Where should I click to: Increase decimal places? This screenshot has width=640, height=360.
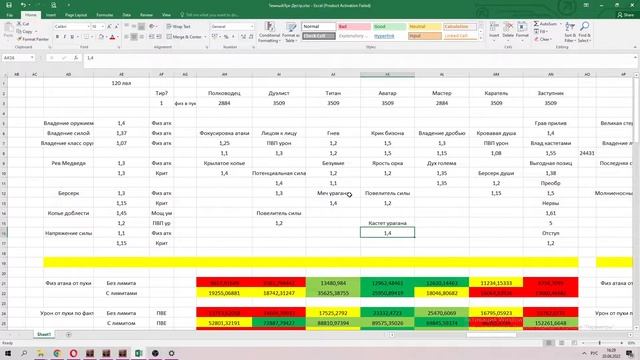coord(243,37)
